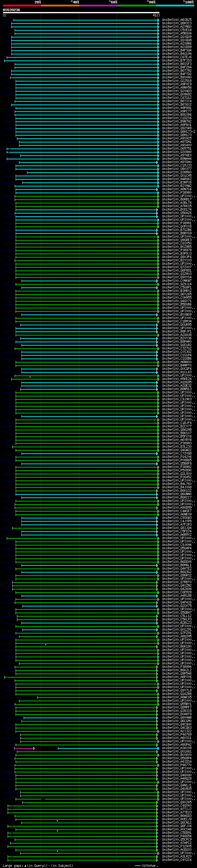Click the UniRef100_B6H2I7 label
Image resolution: width=197 pixels, height=868 pixels.
tap(177, 497)
